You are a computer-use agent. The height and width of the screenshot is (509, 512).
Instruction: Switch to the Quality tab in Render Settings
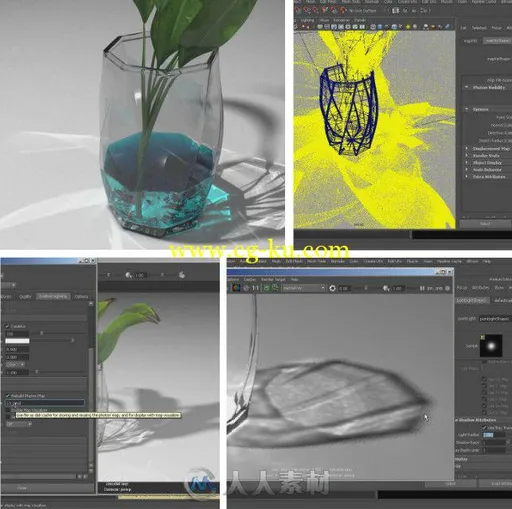pyautogui.click(x=25, y=296)
